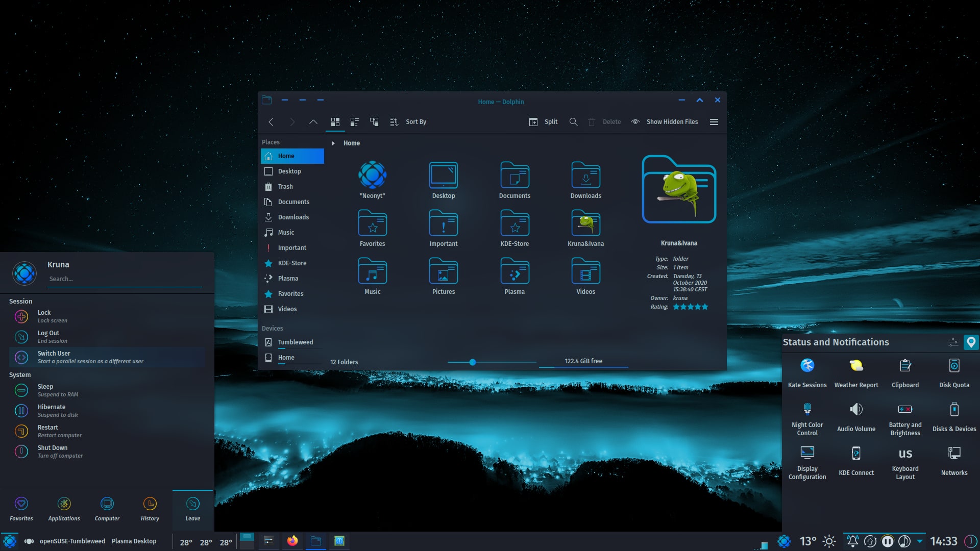Image resolution: width=980 pixels, height=551 pixels.
Task: Open KDE-Store entry in Places sidebar
Action: point(292,263)
